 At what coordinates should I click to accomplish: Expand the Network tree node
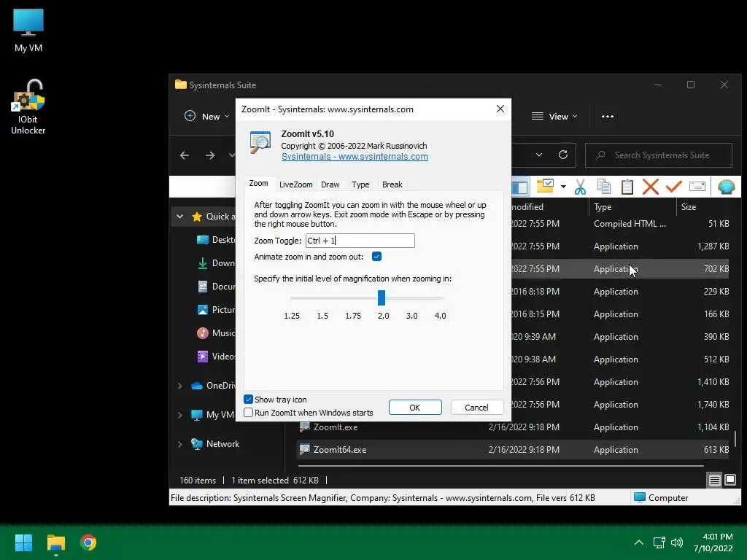click(x=180, y=444)
